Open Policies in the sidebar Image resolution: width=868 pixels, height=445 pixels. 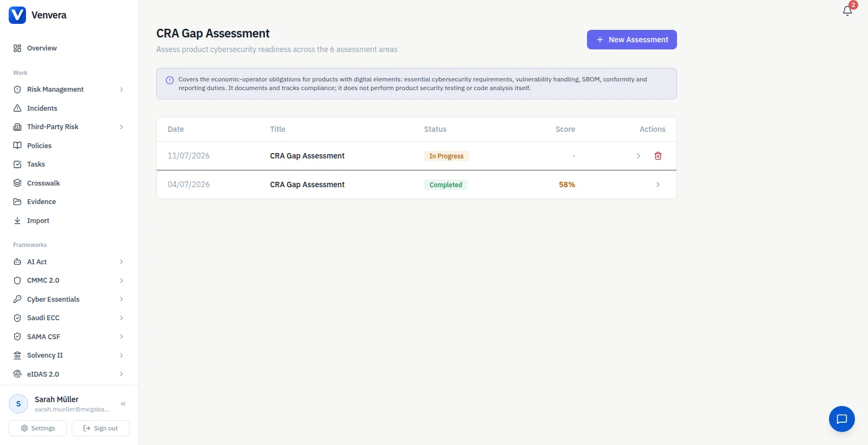point(69,145)
